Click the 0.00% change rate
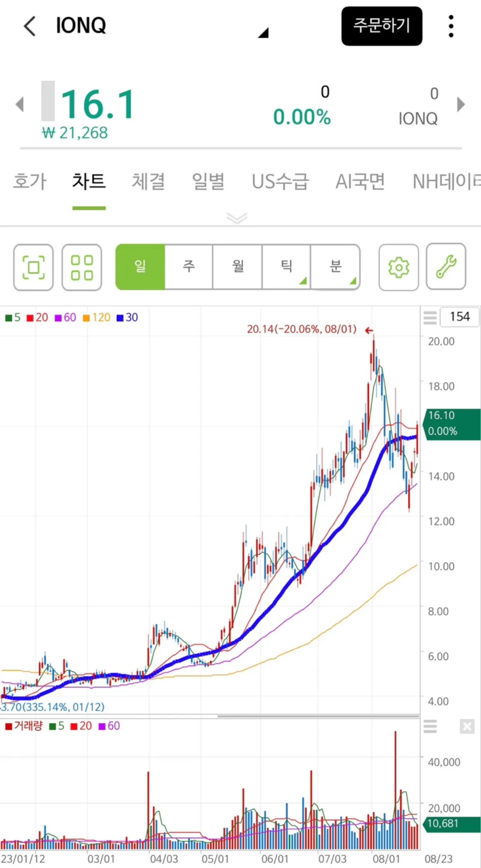Image resolution: width=481 pixels, height=868 pixels. 302,117
